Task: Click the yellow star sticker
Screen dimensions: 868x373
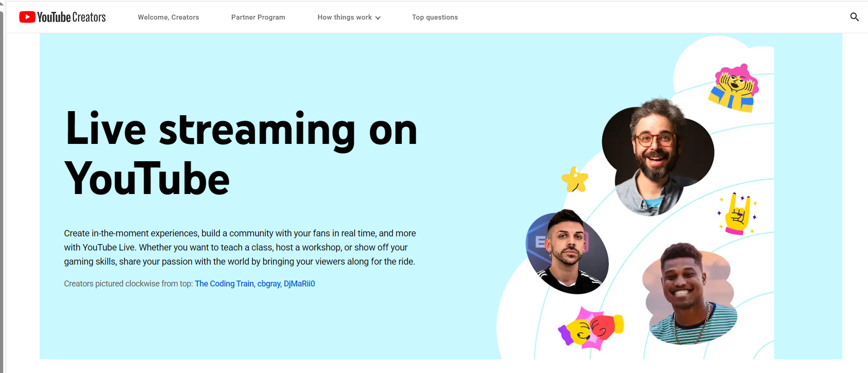Action: [574, 179]
